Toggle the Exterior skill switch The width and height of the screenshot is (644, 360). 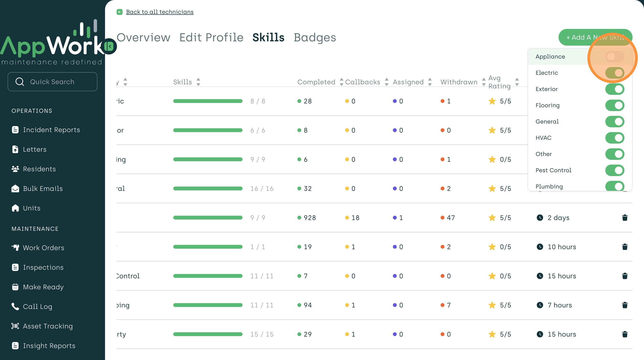[614, 89]
